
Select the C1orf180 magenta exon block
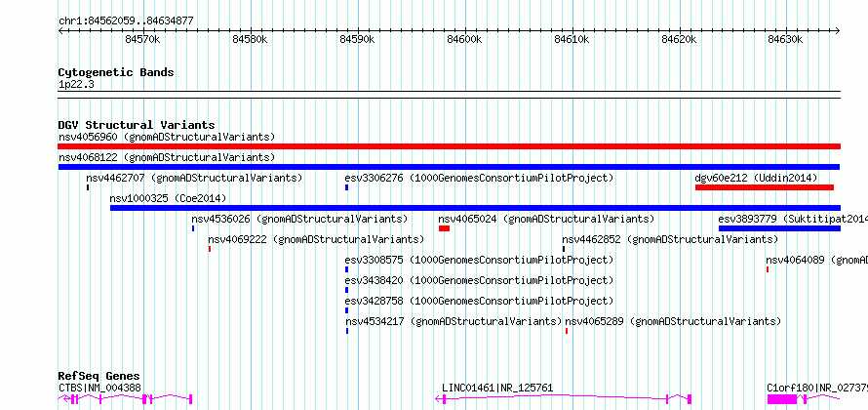click(781, 399)
